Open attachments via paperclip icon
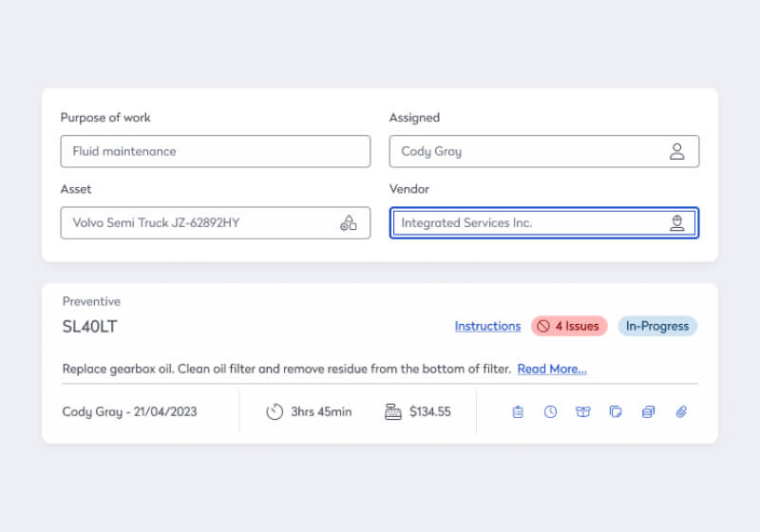760x532 pixels. [681, 411]
